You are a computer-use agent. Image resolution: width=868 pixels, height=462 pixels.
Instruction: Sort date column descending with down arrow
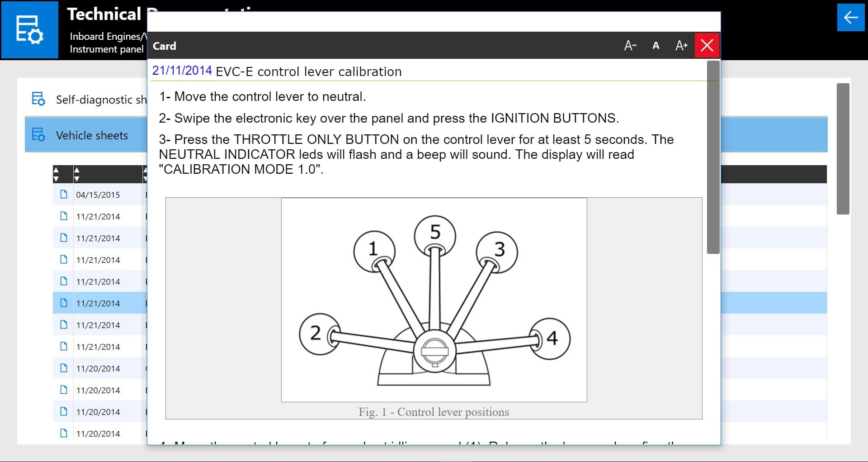pos(76,179)
